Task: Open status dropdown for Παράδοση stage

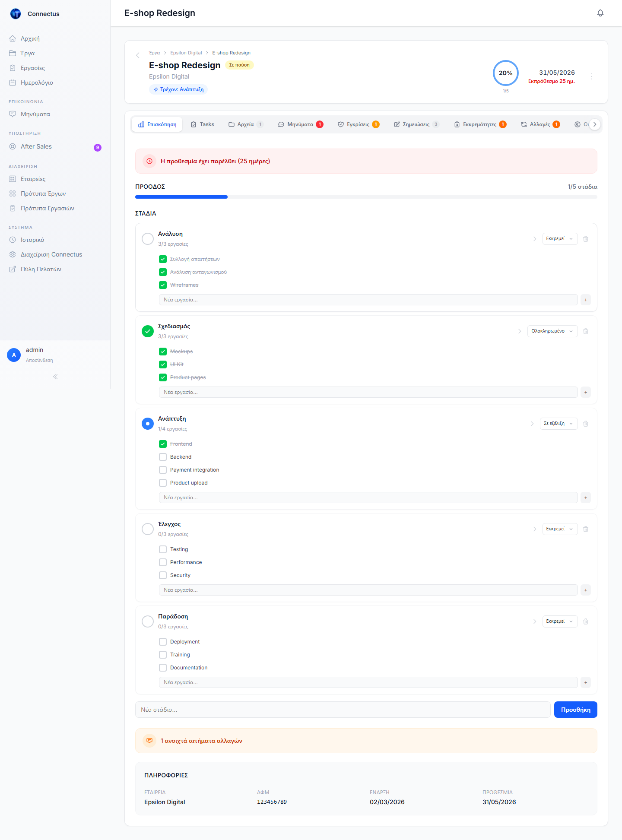Action: pyautogui.click(x=560, y=621)
